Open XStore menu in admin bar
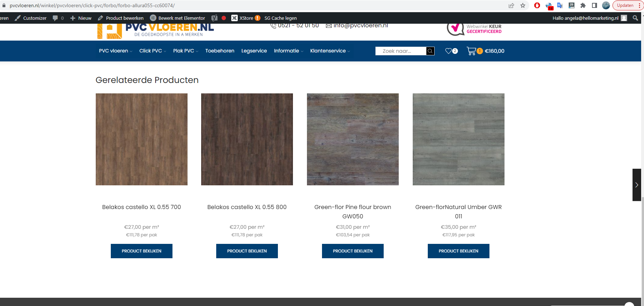Image resolution: width=644 pixels, height=306 pixels. 242,18
